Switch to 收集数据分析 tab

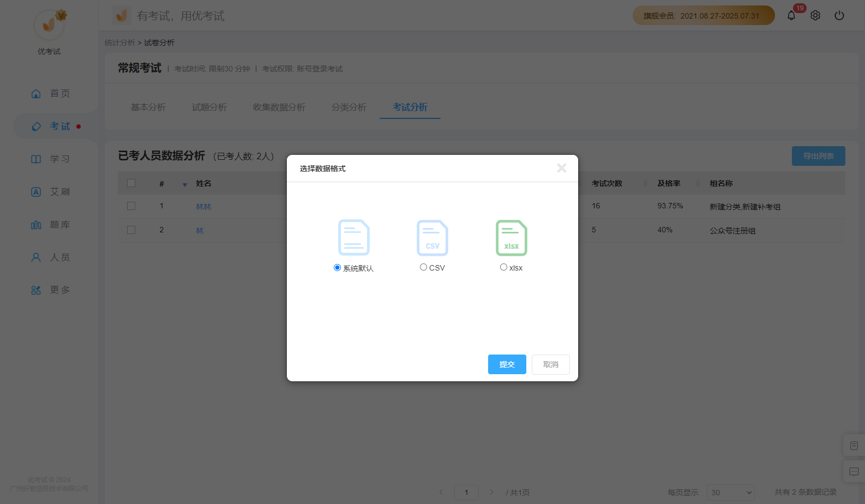coord(279,107)
